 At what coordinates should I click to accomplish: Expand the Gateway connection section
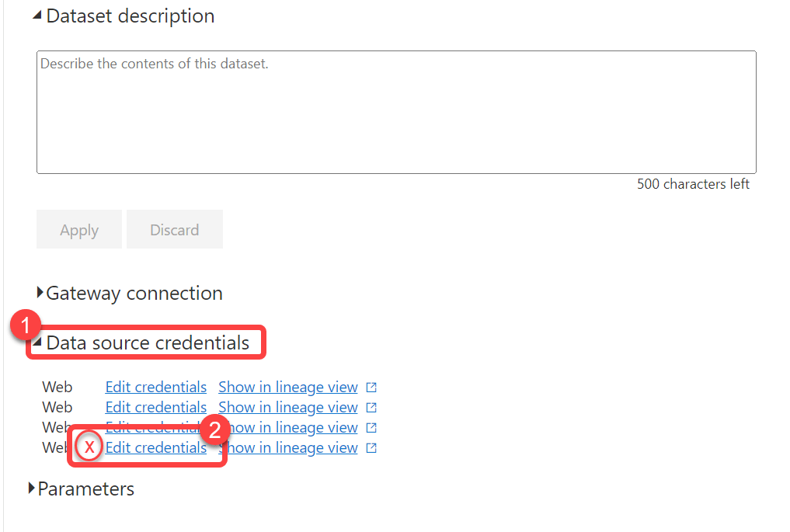(x=40, y=293)
